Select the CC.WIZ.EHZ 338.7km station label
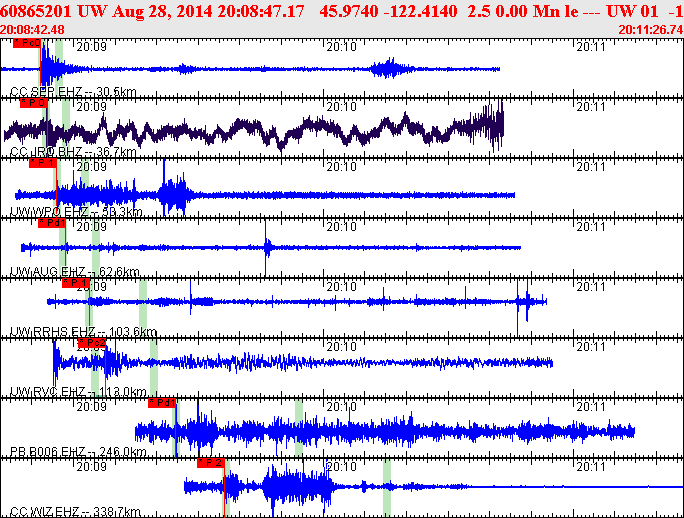This screenshot has width=684, height=518. click(x=75, y=512)
